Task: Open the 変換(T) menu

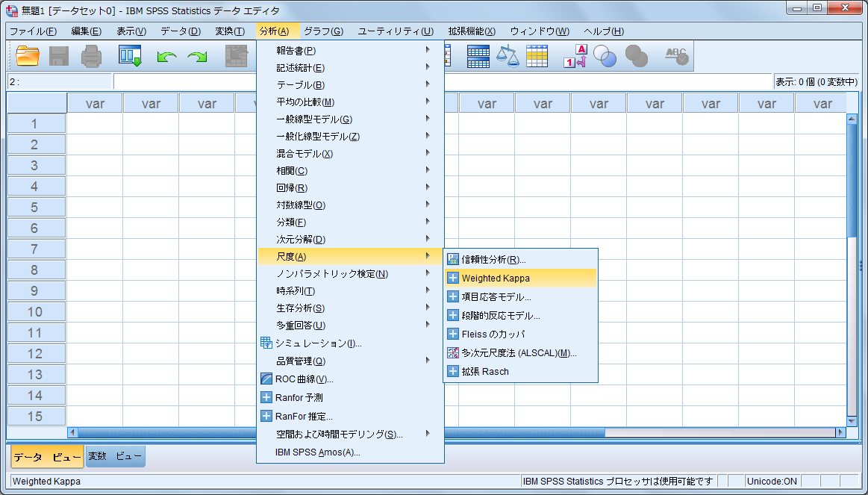Action: (230, 31)
